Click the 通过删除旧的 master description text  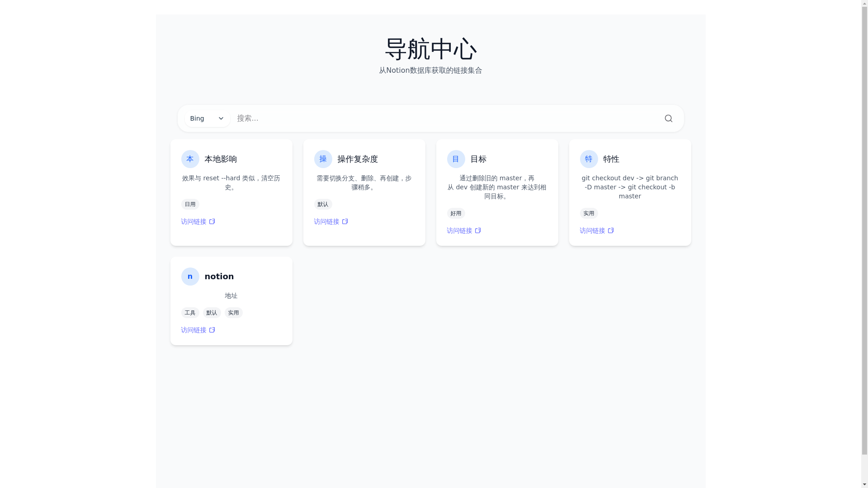click(x=497, y=187)
